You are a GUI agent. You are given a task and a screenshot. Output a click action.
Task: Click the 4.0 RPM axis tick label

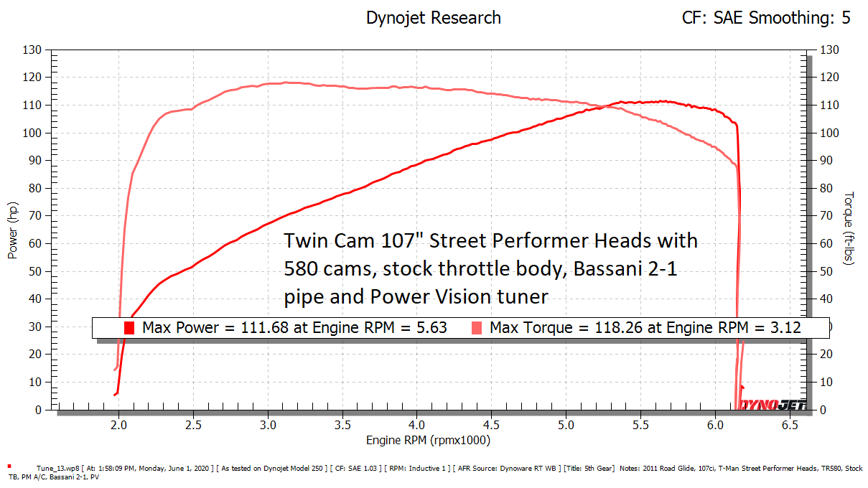pyautogui.click(x=417, y=426)
